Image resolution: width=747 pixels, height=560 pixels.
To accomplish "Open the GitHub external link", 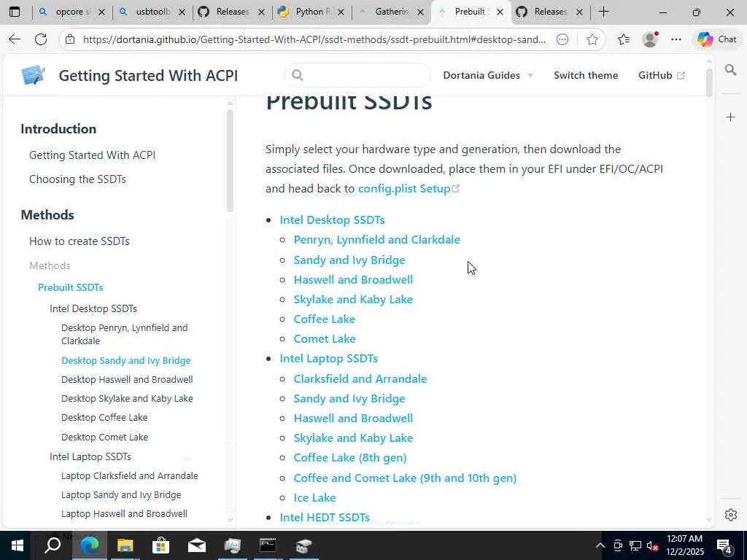I will pos(661,75).
